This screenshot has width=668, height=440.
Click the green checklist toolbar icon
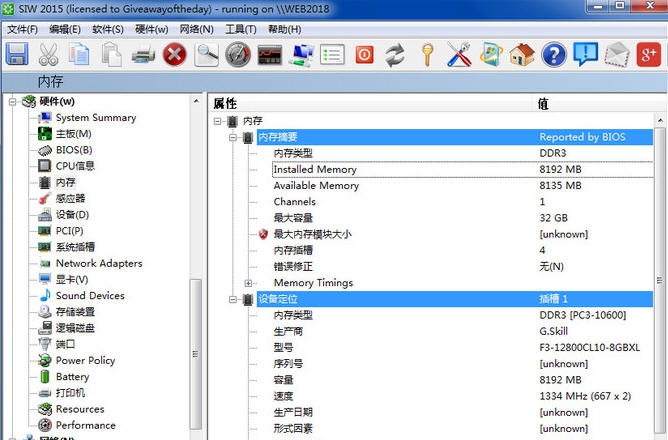[x=332, y=55]
